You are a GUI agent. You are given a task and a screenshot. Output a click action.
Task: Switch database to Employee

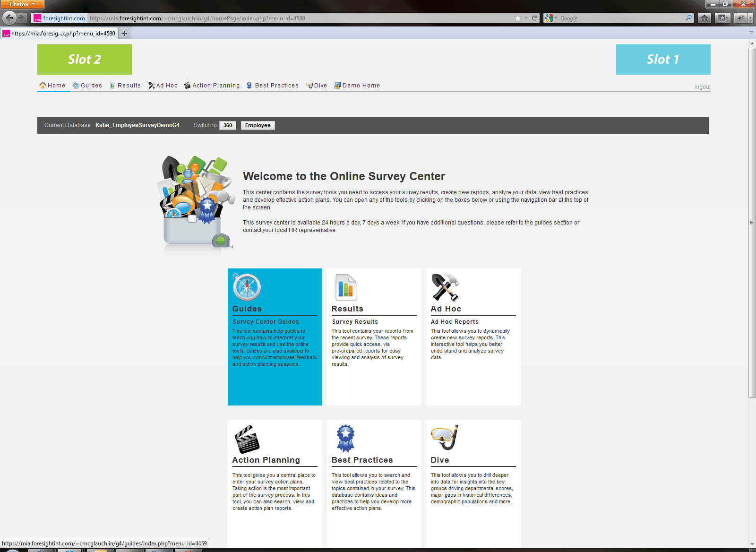[258, 125]
